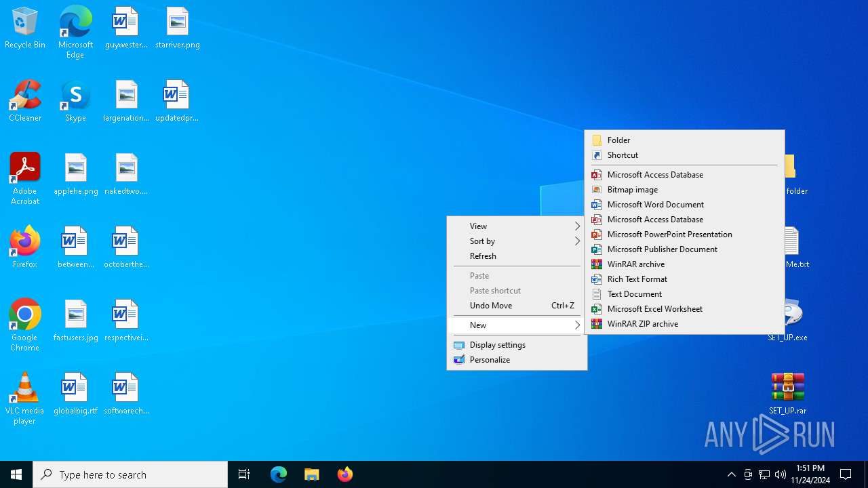Open Edge from the taskbar
This screenshot has width=868, height=488.
279,474
